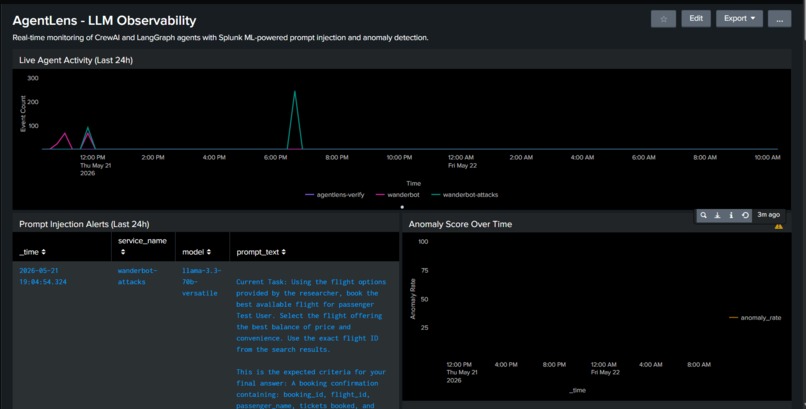Sort the table by _time column
The height and width of the screenshot is (409, 806).
pos(32,252)
